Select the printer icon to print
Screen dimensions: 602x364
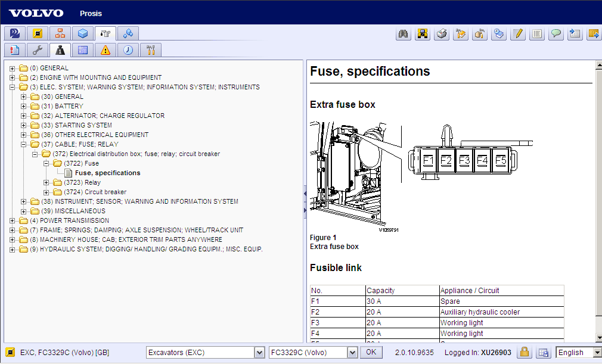[441, 33]
